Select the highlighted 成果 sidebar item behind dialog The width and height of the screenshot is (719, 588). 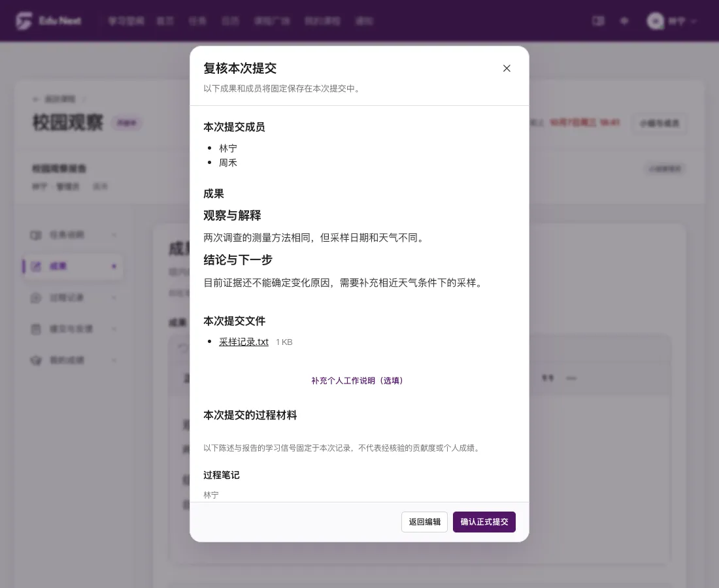tap(73, 267)
